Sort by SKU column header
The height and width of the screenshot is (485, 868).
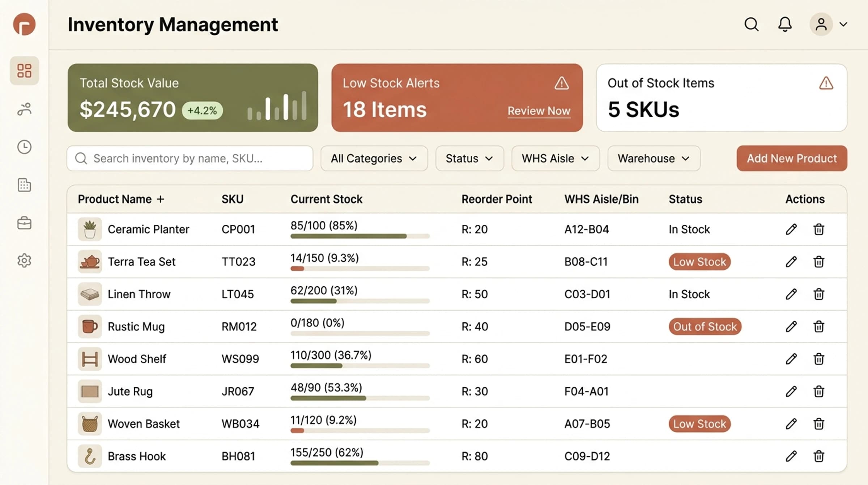pyautogui.click(x=233, y=199)
